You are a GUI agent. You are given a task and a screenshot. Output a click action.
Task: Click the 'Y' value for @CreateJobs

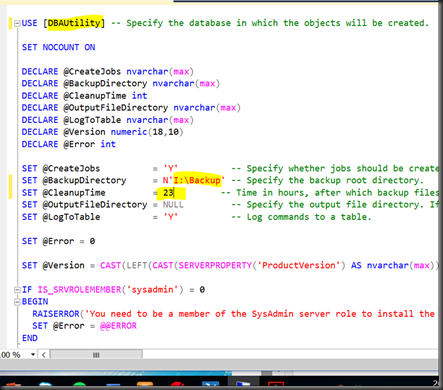tap(170, 168)
